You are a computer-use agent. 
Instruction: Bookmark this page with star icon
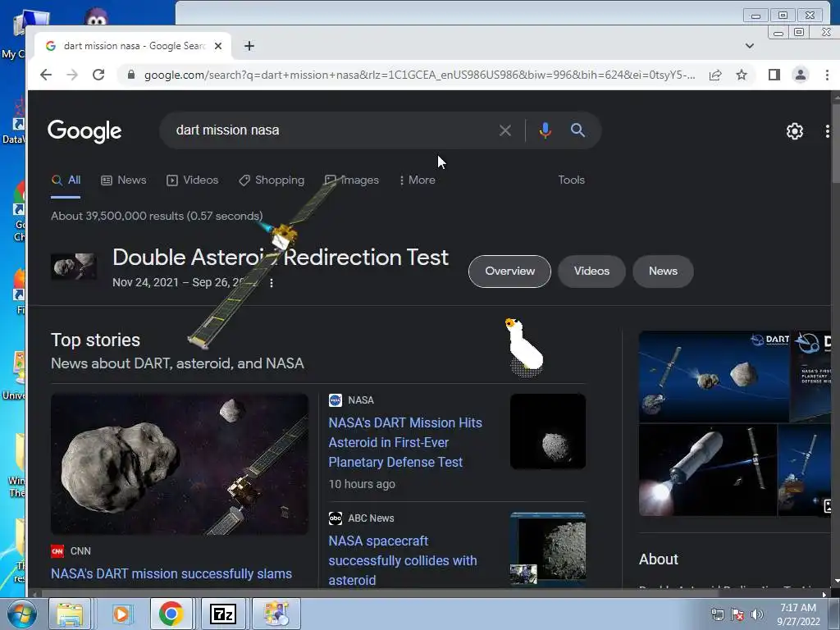coord(742,75)
